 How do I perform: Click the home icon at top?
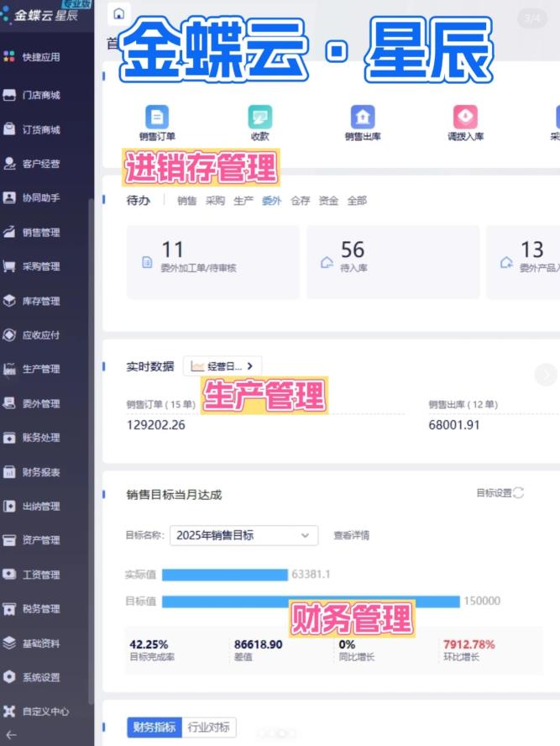pyautogui.click(x=119, y=15)
